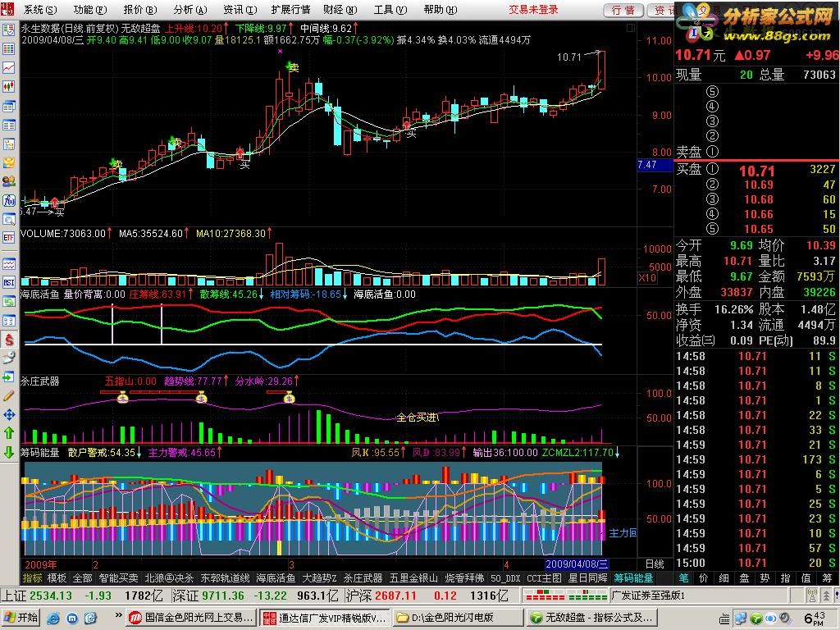Screen dimensions: 840x630
Task: Select the pencil drawing tool
Action: [8, 396]
